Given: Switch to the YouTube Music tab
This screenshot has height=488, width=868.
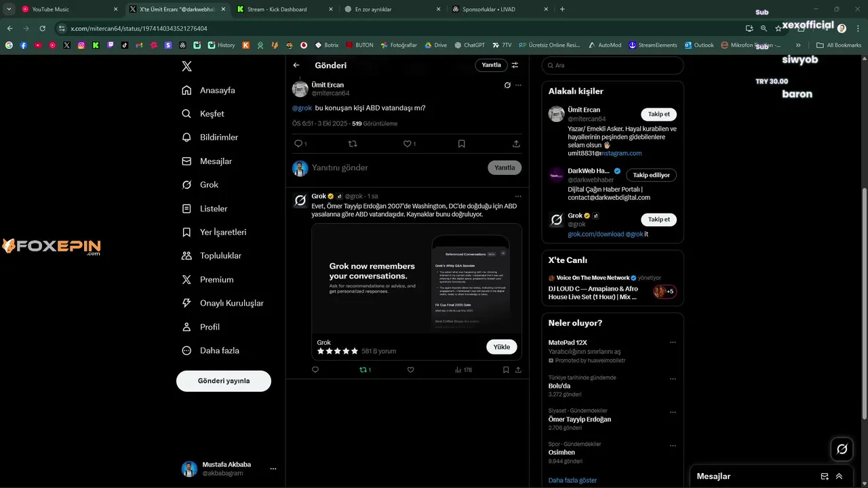Looking at the screenshot, I should pos(69,9).
